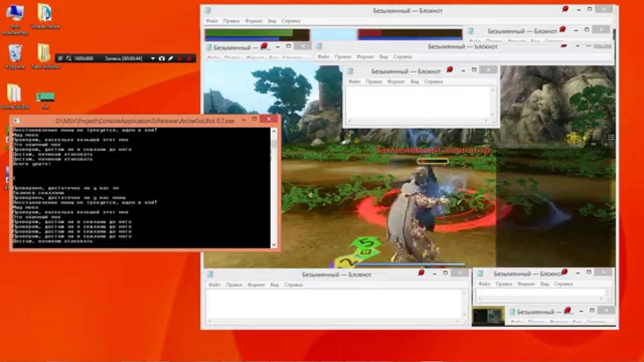The width and height of the screenshot is (644, 362).
Task: Click the dark game thumbnail near bottom-right
Action: click(488, 316)
